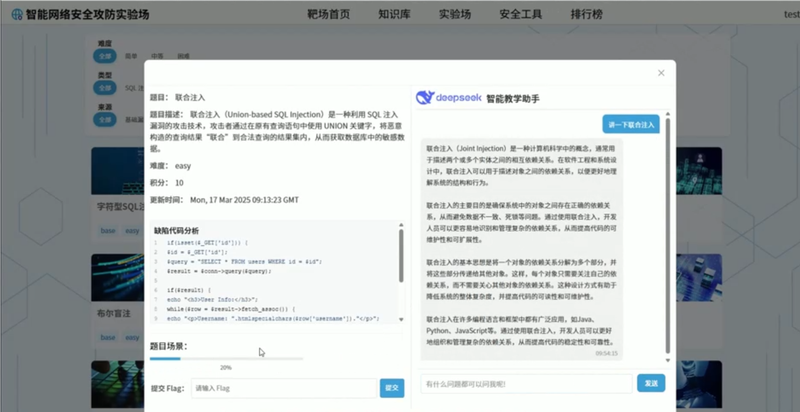
Task: Click the 智能教学助手 heading
Action: click(x=513, y=98)
